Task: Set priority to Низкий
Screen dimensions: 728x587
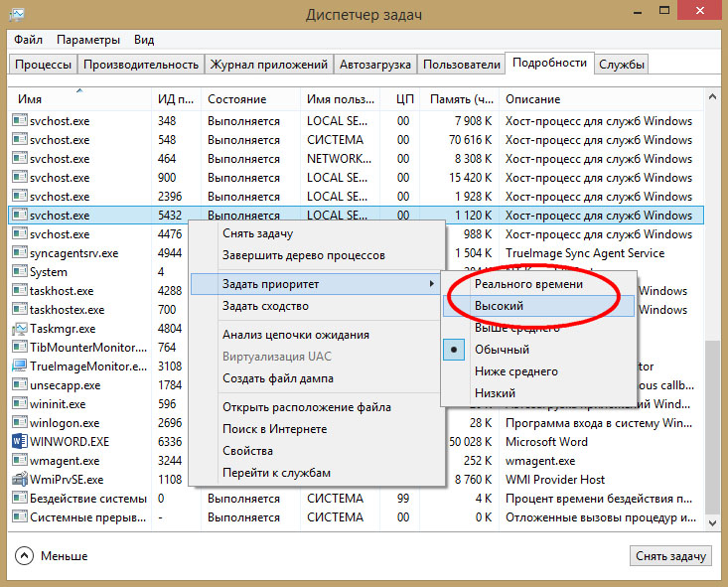Action: (538, 393)
